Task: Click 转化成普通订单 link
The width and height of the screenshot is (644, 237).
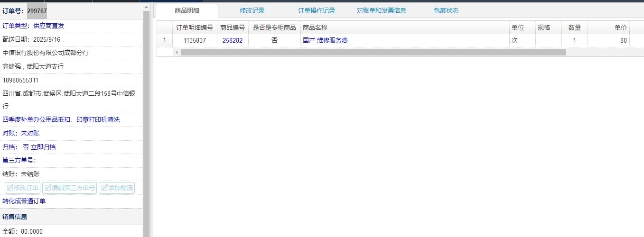Action: tap(24, 201)
